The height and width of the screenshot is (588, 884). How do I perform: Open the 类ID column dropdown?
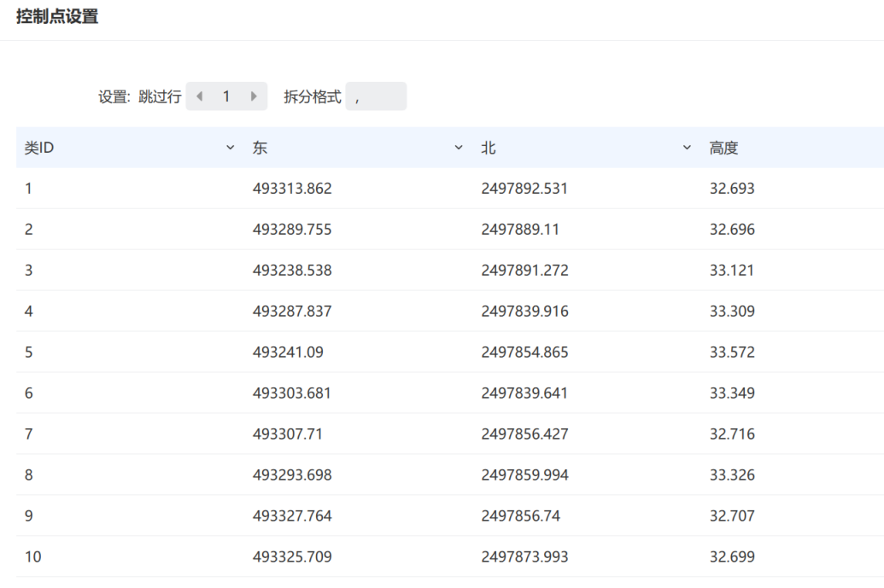tap(230, 148)
